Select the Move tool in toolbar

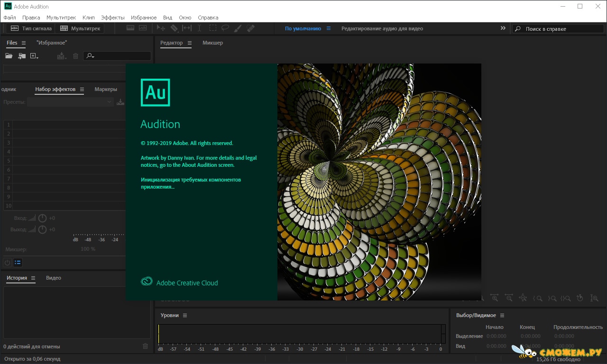161,28
